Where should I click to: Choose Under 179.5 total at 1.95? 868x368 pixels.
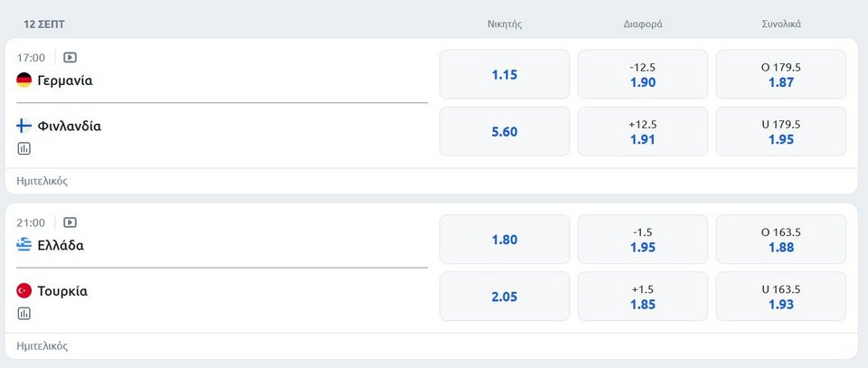click(781, 132)
